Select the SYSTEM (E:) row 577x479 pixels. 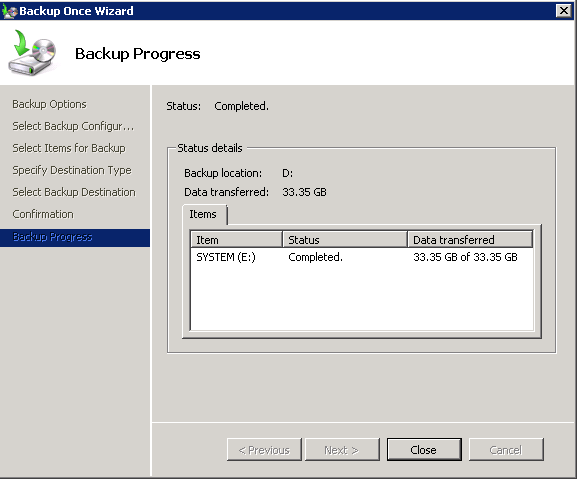[x=362, y=257]
